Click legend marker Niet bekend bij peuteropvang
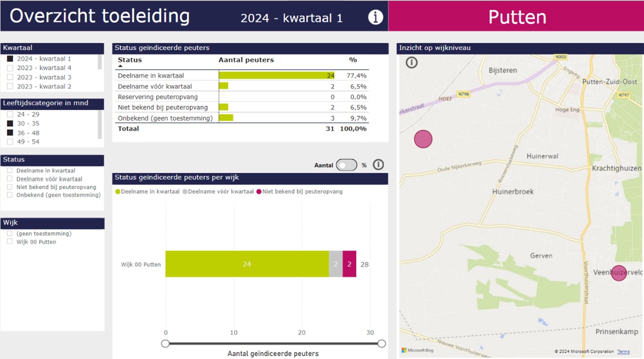Screen dimensions: 644x359 pos(259,192)
